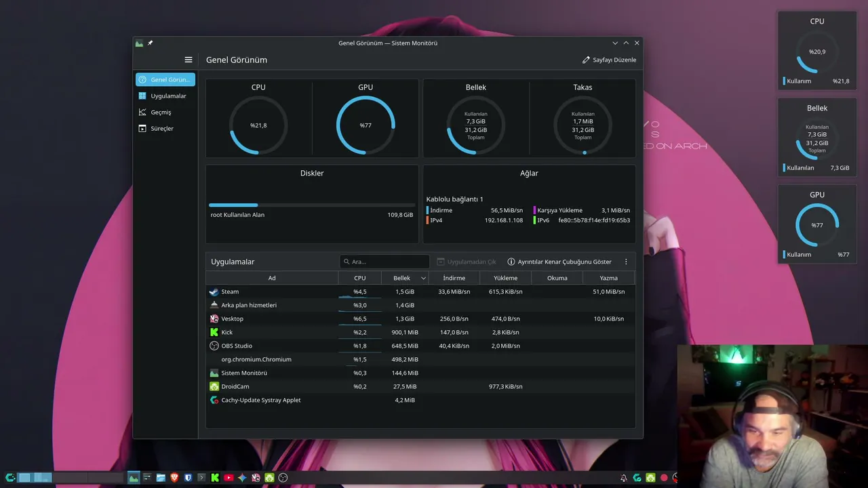Image resolution: width=868 pixels, height=488 pixels.
Task: Open the hamburger menu in System Monitor
Action: [x=189, y=60]
